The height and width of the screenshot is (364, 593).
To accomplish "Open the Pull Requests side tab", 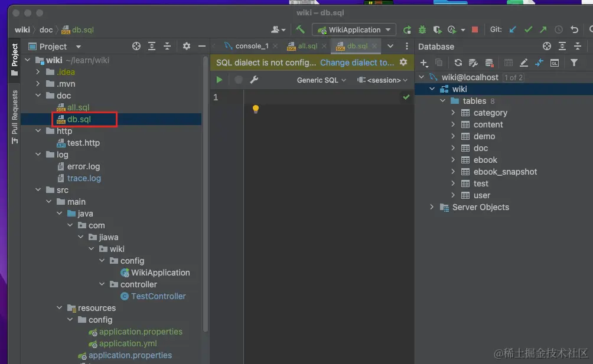I will (x=14, y=117).
